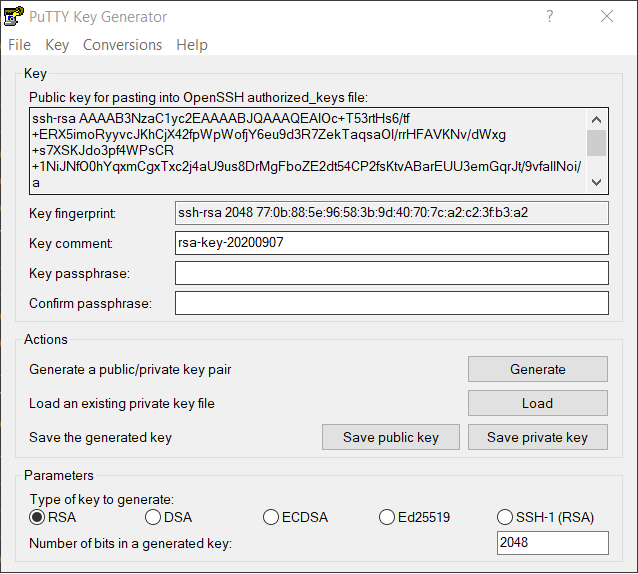Click 'Save the generated key' text
Image resolution: width=638 pixels, height=574 pixels.
pos(101,438)
